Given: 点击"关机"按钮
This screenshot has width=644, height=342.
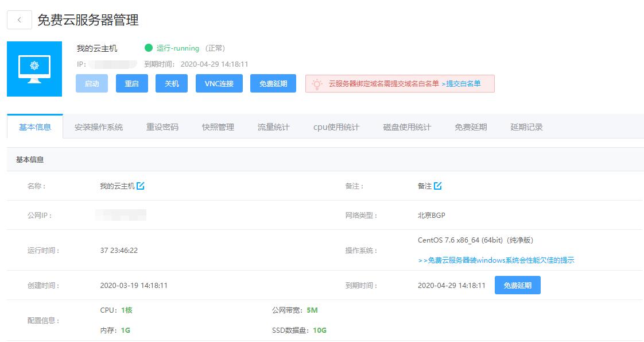Looking at the screenshot, I should (171, 83).
